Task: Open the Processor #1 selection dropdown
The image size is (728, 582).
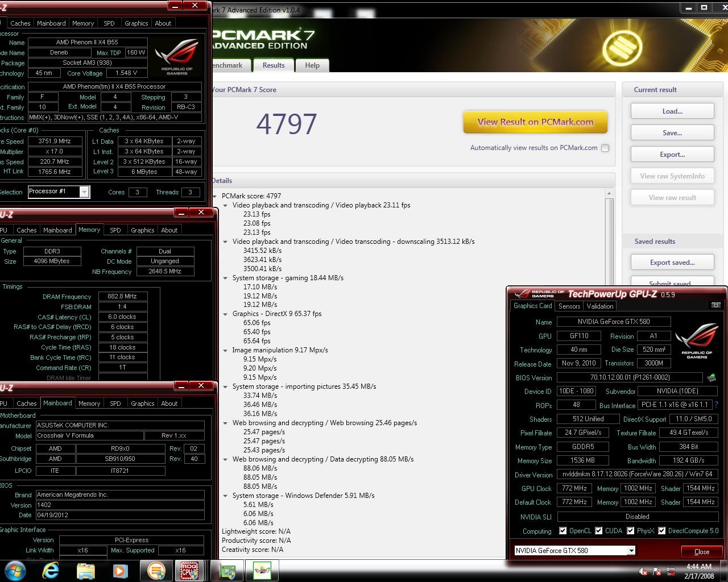Action: pos(84,192)
